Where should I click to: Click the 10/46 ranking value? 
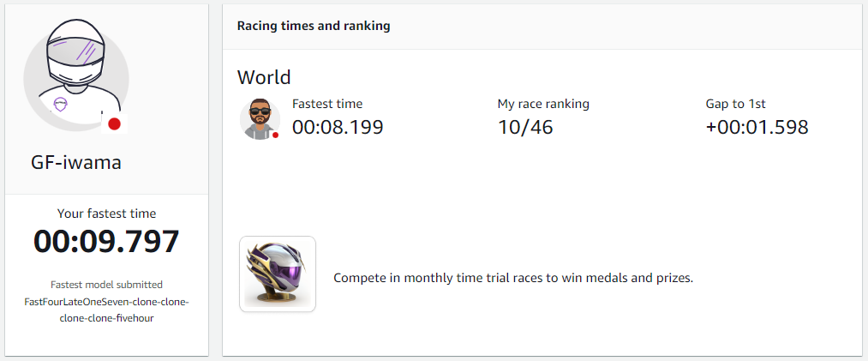pyautogui.click(x=525, y=128)
